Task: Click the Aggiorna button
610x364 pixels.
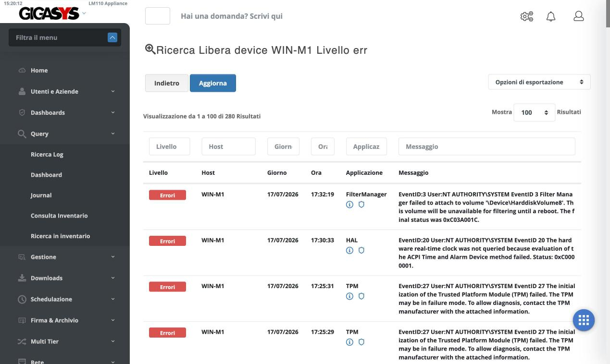Action: pyautogui.click(x=213, y=83)
